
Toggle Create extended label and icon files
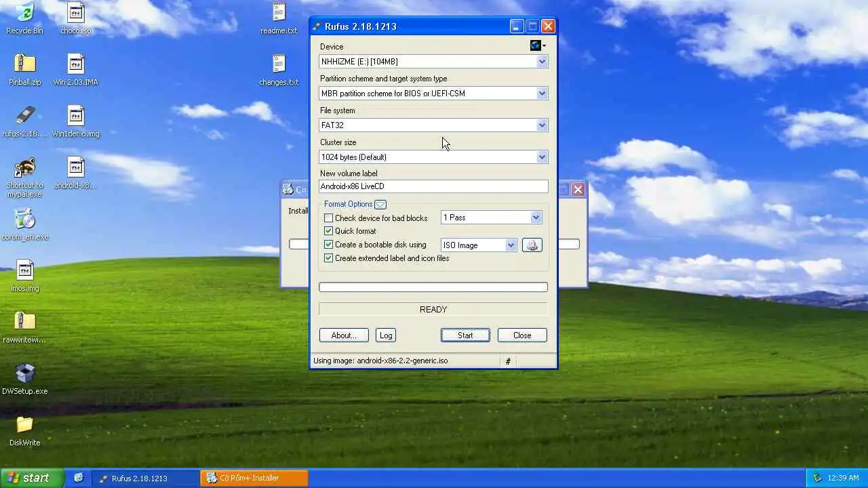(328, 258)
